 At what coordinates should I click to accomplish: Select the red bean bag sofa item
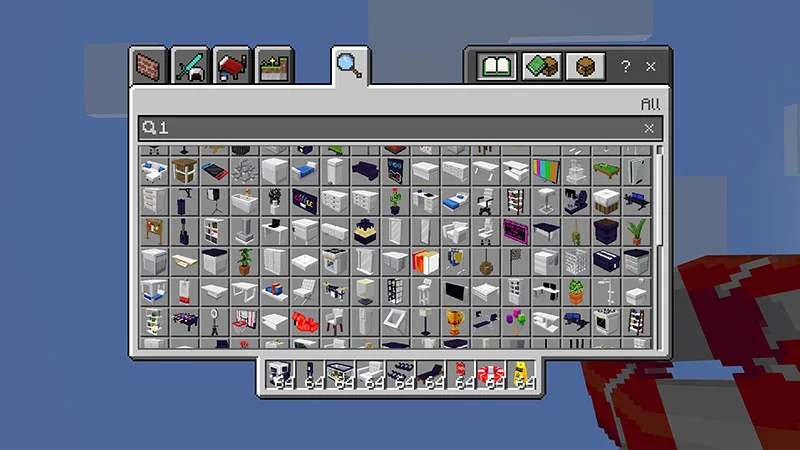(304, 321)
